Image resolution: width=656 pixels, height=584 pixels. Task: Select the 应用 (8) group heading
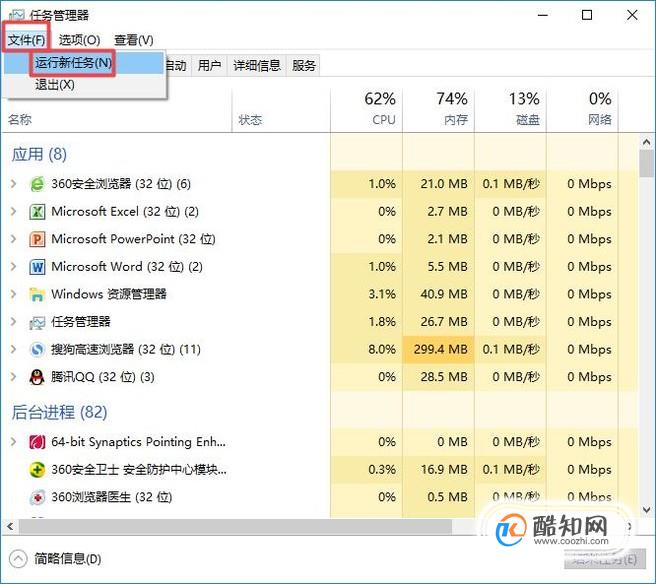pyautogui.click(x=39, y=154)
